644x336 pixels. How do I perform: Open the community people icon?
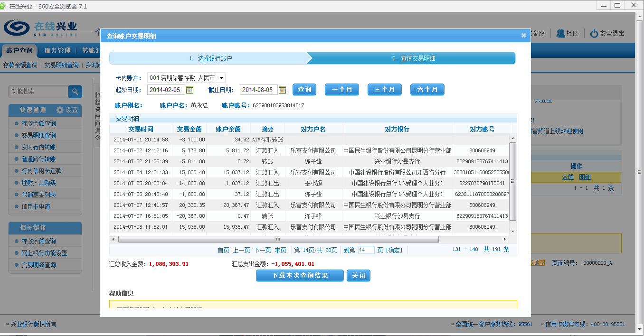coord(561,34)
